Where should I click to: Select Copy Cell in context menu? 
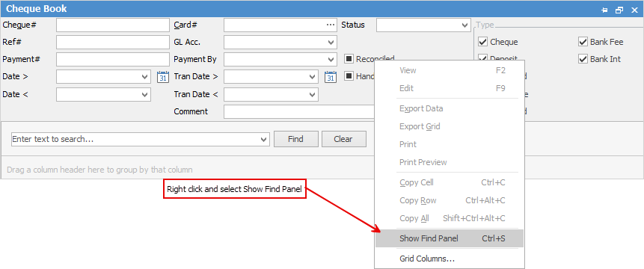click(x=450, y=182)
